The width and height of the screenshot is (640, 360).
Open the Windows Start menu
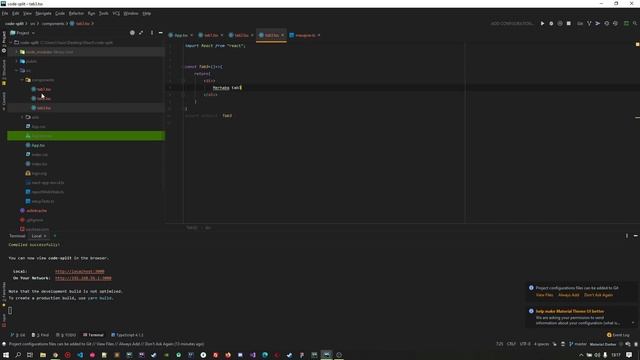[6, 355]
